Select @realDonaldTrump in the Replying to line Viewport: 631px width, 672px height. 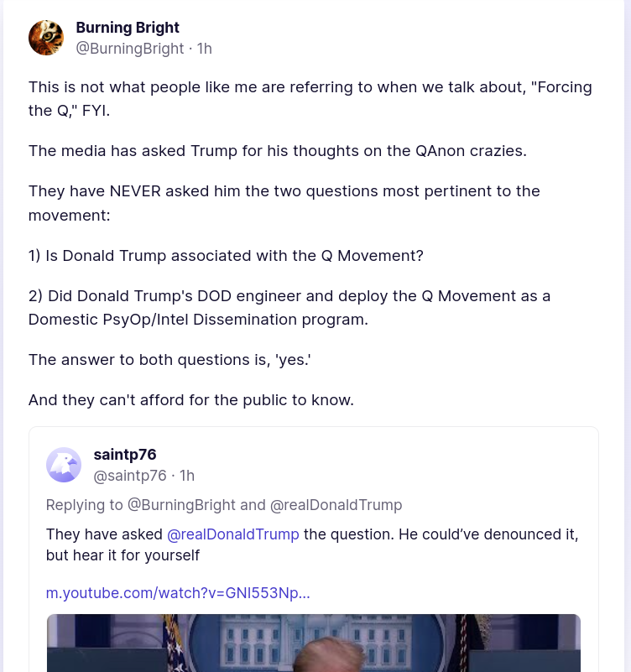pyautogui.click(x=336, y=505)
